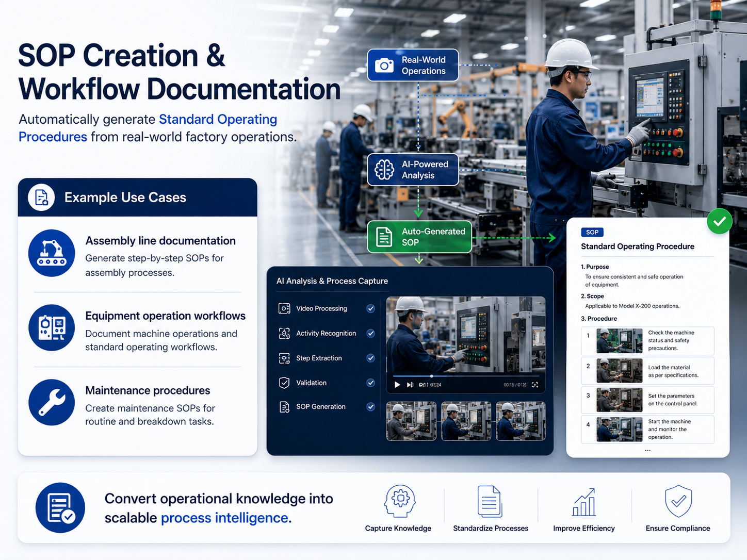Select the Auto-Generated SOP box
This screenshot has width=747, height=560.
pyautogui.click(x=419, y=237)
